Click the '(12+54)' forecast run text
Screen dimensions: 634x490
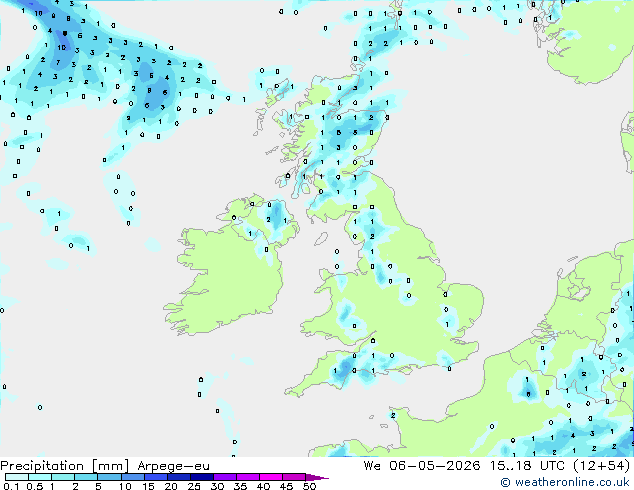(x=602, y=466)
